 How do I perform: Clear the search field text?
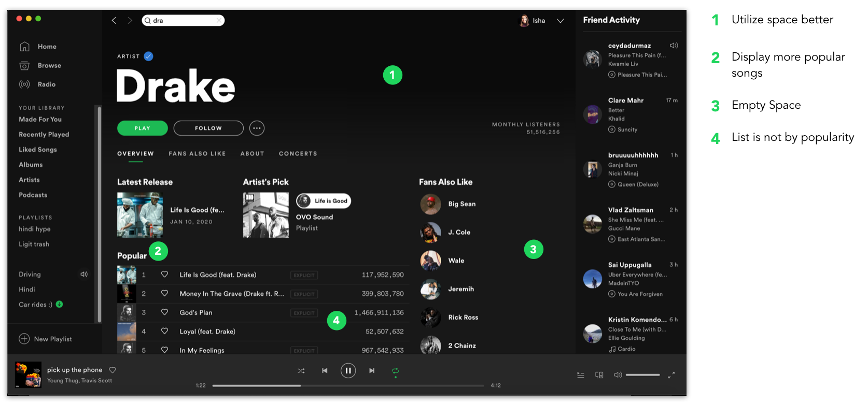[x=219, y=20]
